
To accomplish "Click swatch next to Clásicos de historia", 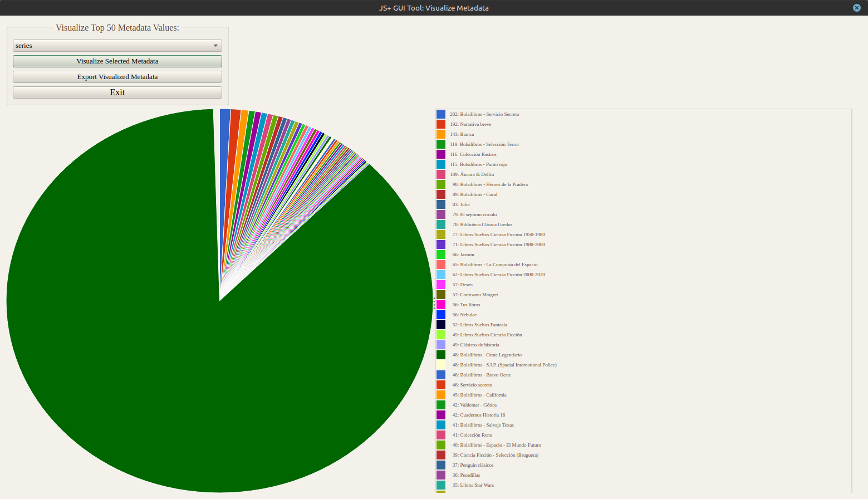I will coord(441,345).
